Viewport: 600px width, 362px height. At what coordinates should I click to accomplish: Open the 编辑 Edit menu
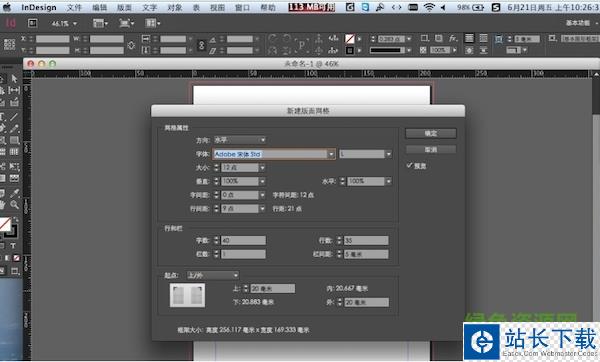pyautogui.click(x=99, y=7)
